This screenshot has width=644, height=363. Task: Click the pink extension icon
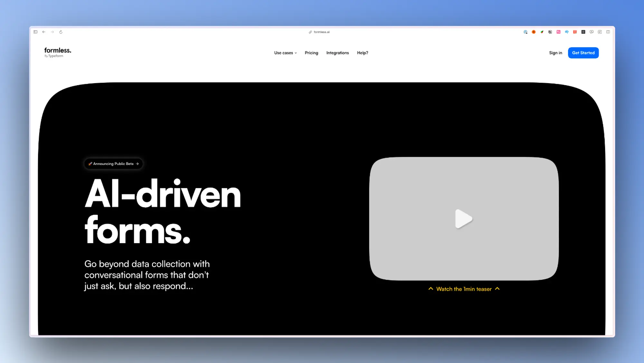558,32
